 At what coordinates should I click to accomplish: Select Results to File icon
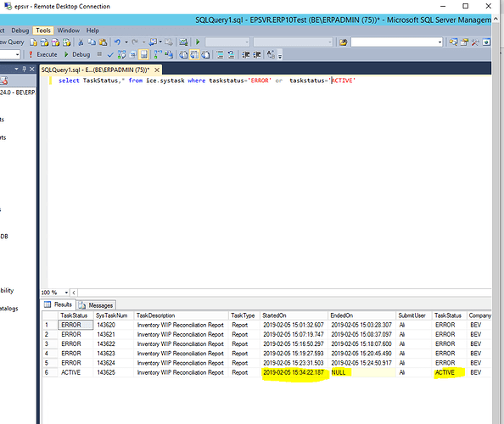205,54
